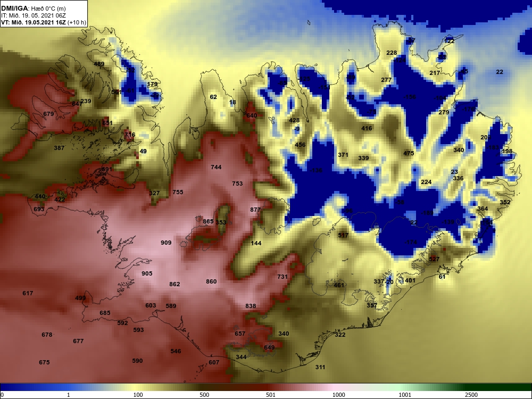Click the map value 277
This screenshot has height=399, width=532.
tap(386, 80)
